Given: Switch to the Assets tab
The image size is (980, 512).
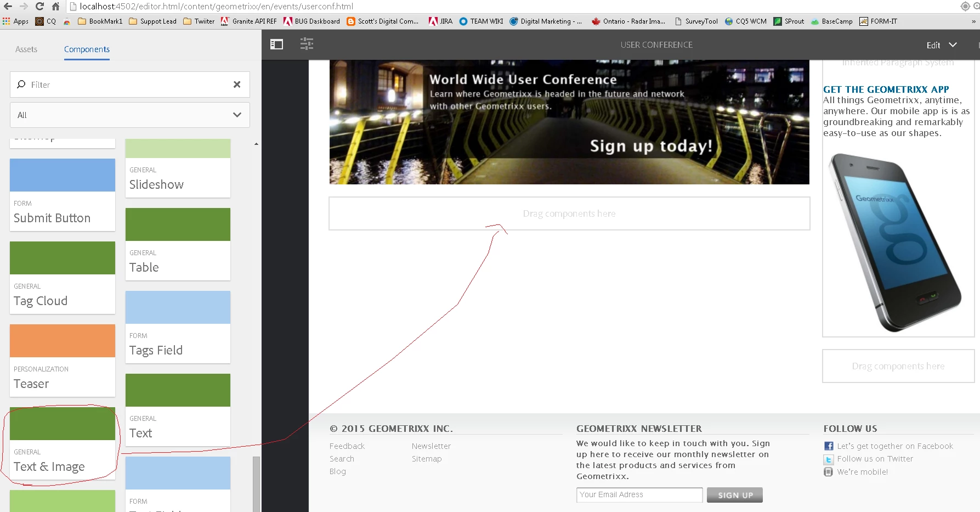Looking at the screenshot, I should (x=26, y=49).
